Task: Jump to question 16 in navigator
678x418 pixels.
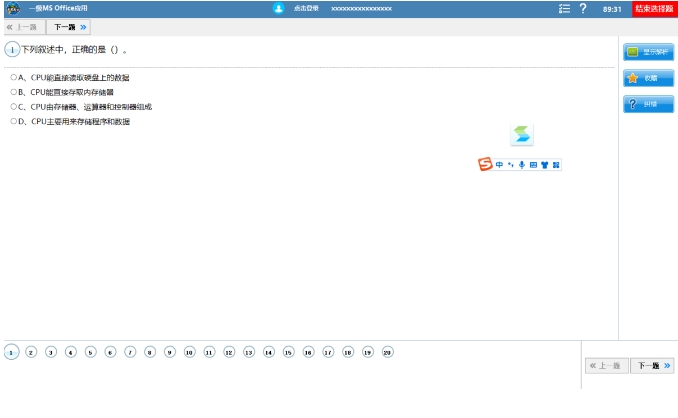Action: pyautogui.click(x=308, y=352)
